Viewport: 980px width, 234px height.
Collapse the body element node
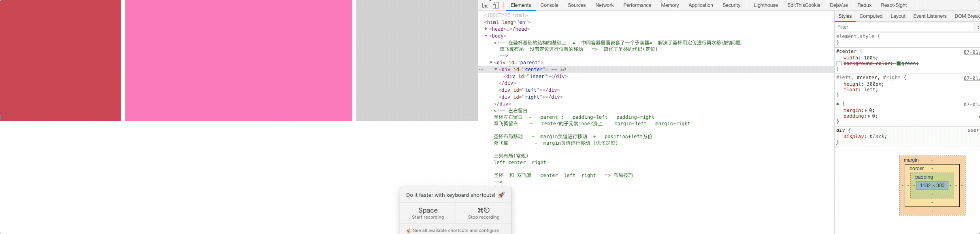click(x=486, y=36)
